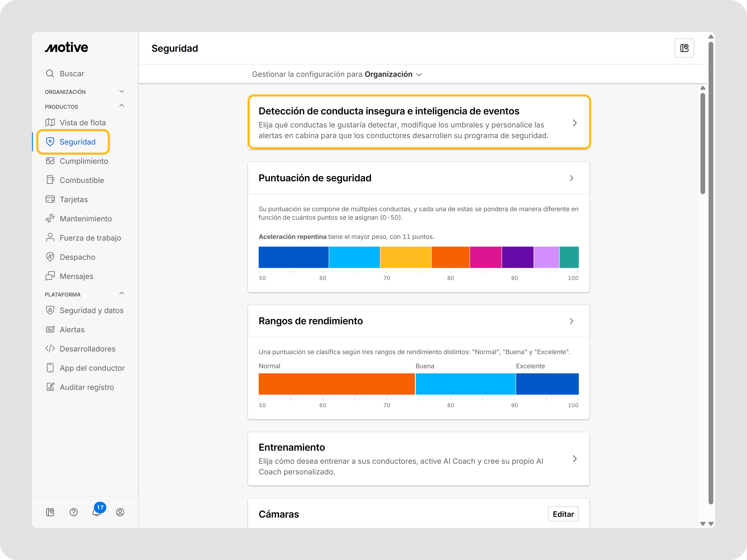Open the user profile icon
Image resolution: width=747 pixels, height=560 pixels.
pos(120,512)
